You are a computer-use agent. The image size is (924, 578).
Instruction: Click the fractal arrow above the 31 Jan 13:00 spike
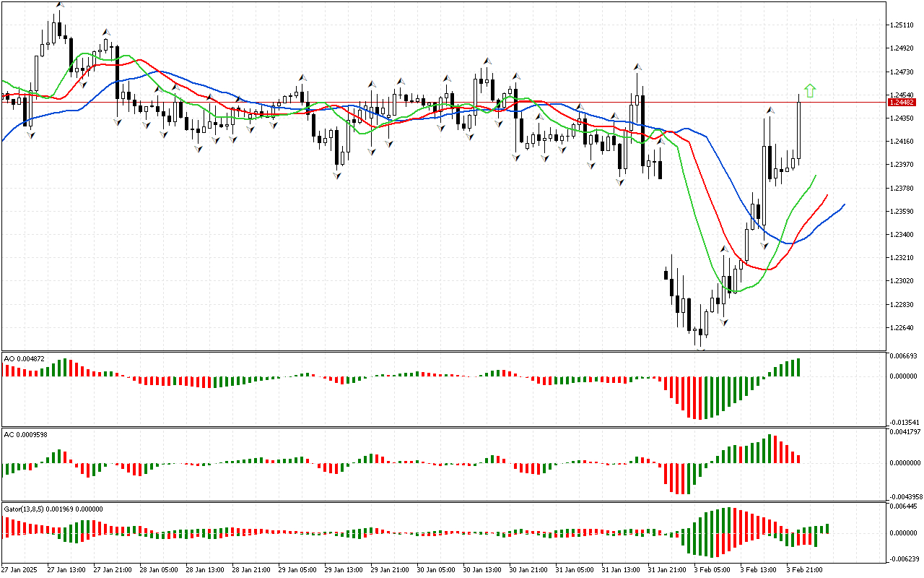637,66
